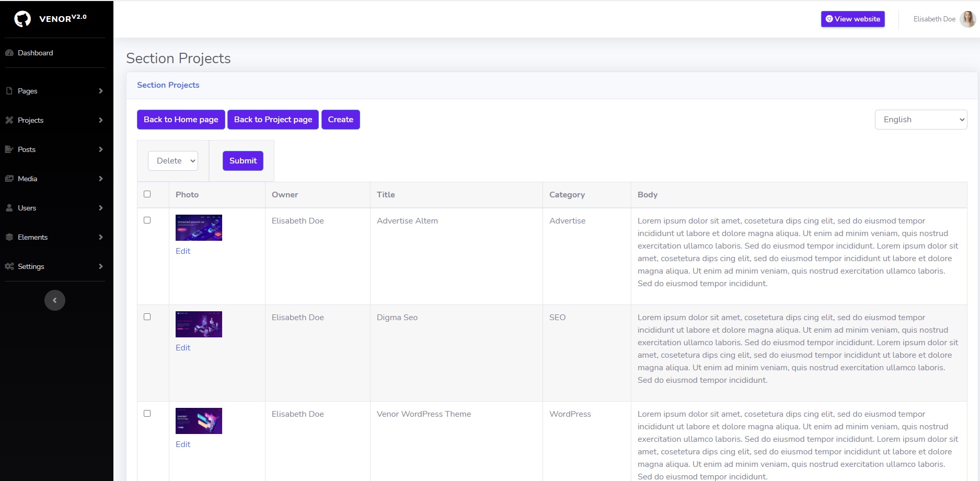Viewport: 980px width, 481px height.
Task: Expand the Settings menu chevron
Action: tap(101, 266)
